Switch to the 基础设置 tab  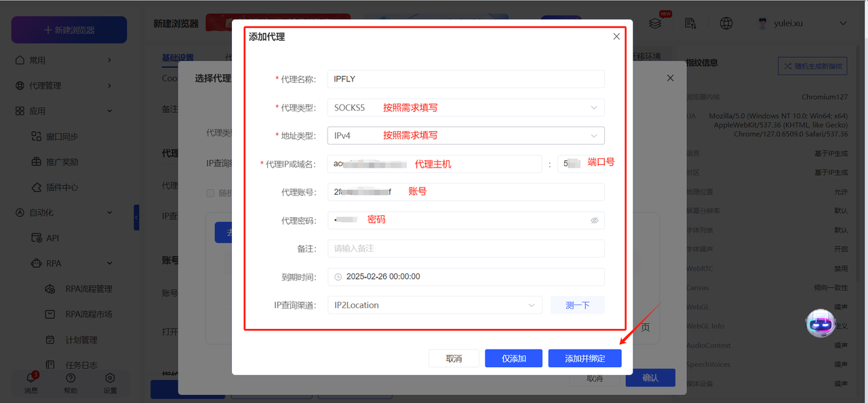pyautogui.click(x=178, y=58)
